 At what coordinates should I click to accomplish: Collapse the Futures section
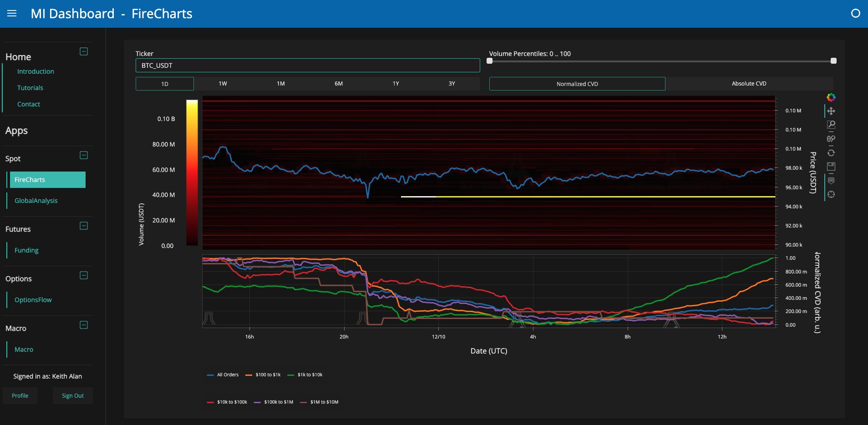tap(84, 226)
